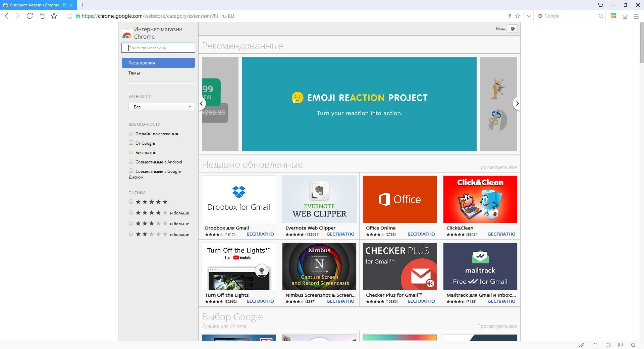Open Emoji Reaction Project banner
Image resolution: width=644 pixels, height=349 pixels.
(359, 104)
